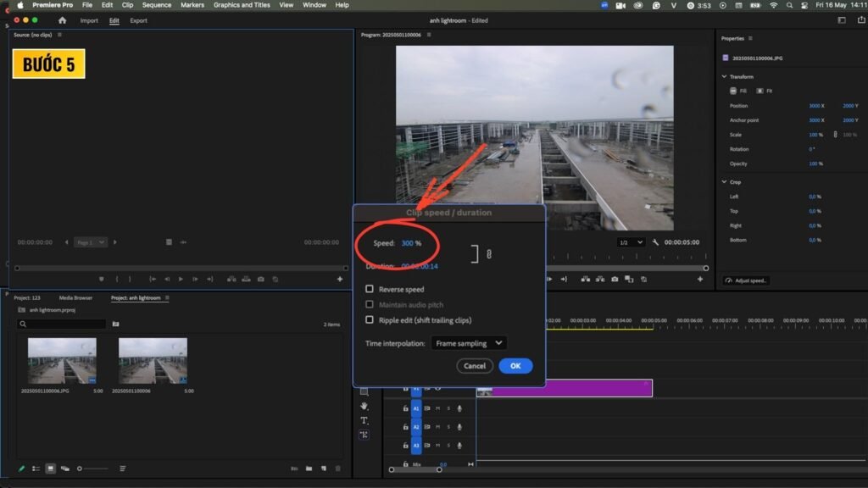Image resolution: width=868 pixels, height=488 pixels.
Task: Collapse the Crop section
Action: 724,181
